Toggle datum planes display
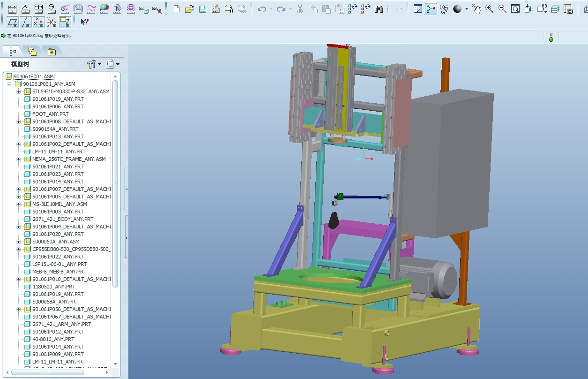Viewport: 588px width, 379px height. click(x=13, y=22)
